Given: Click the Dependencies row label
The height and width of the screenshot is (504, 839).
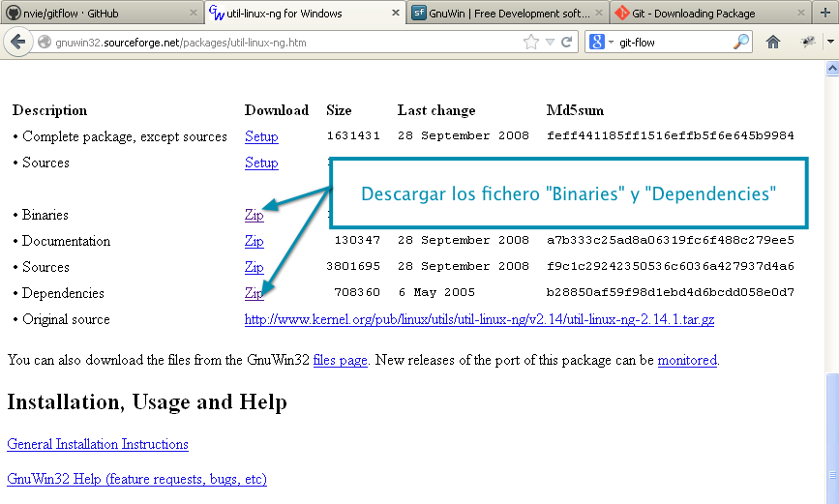Looking at the screenshot, I should (63, 293).
